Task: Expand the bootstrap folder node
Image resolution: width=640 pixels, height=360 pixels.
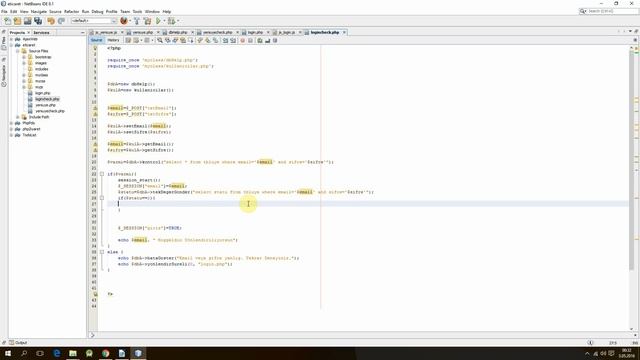Action: coord(24,57)
